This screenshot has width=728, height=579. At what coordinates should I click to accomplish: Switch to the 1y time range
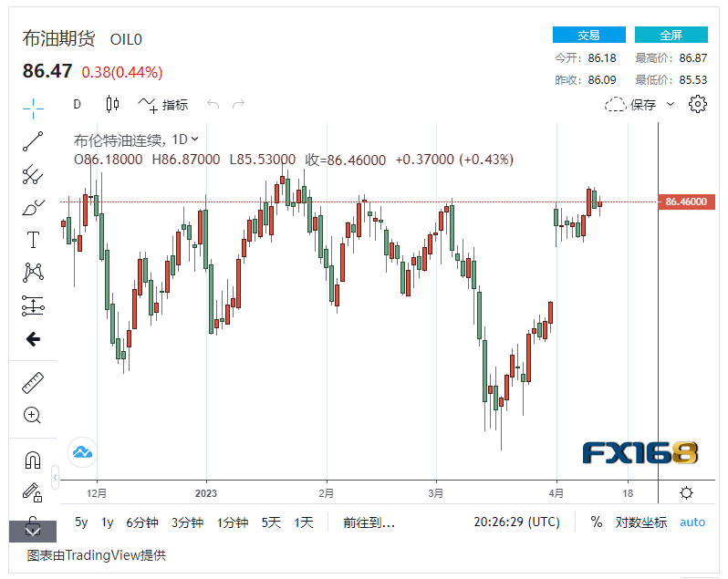tap(108, 522)
